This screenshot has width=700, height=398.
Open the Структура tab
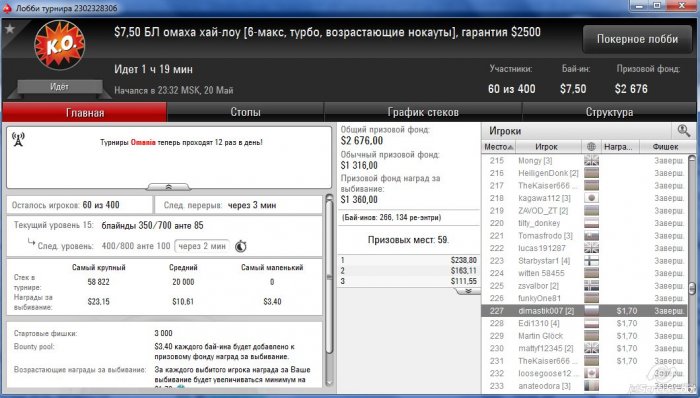pyautogui.click(x=609, y=112)
